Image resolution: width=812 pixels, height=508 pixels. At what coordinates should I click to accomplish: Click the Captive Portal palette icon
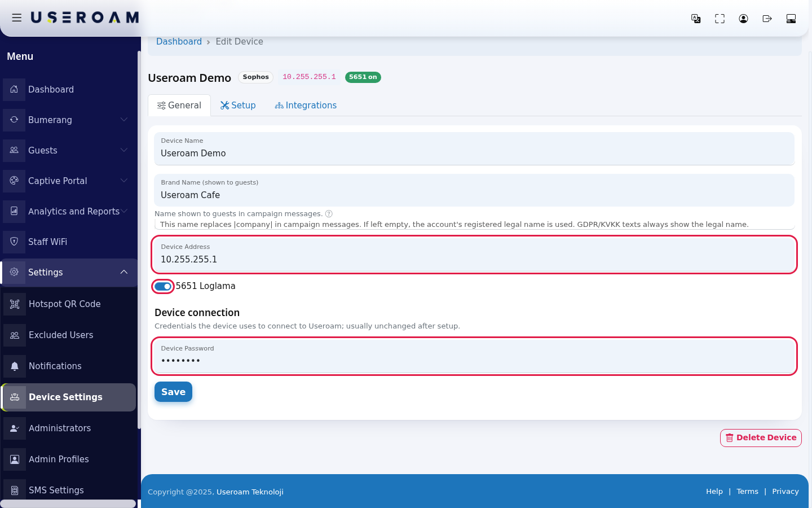pyautogui.click(x=14, y=181)
